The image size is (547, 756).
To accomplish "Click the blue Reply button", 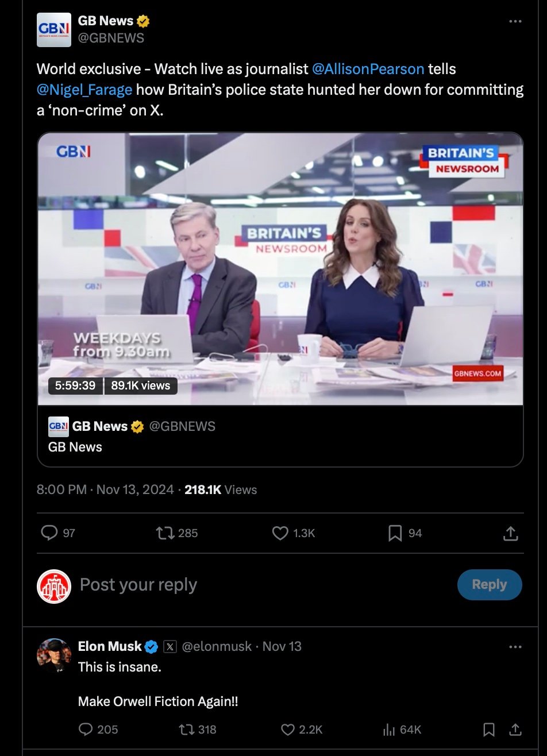I will pos(490,585).
